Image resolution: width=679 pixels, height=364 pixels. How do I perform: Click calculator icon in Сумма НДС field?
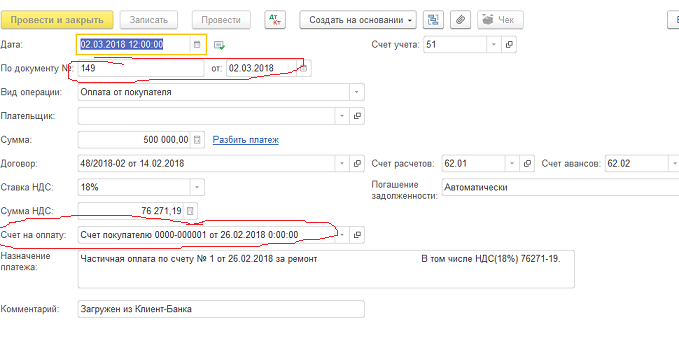coord(190,211)
